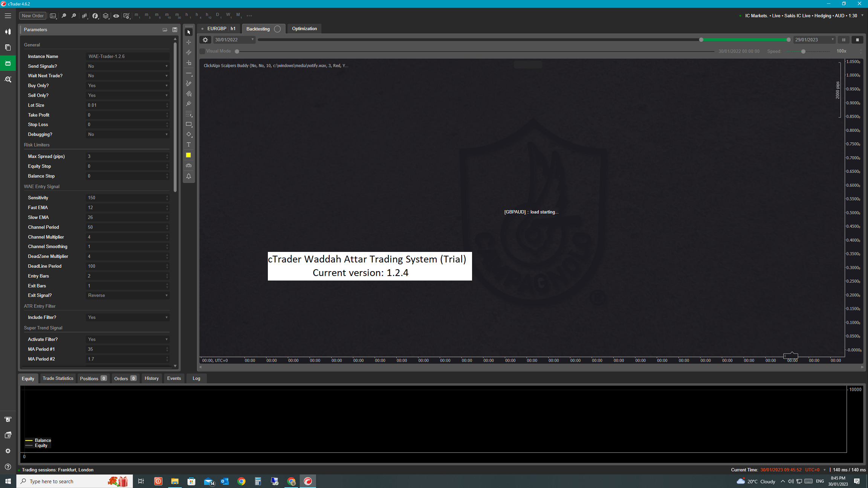
Task: Expand the Debugging? dropdown
Action: pos(127,134)
